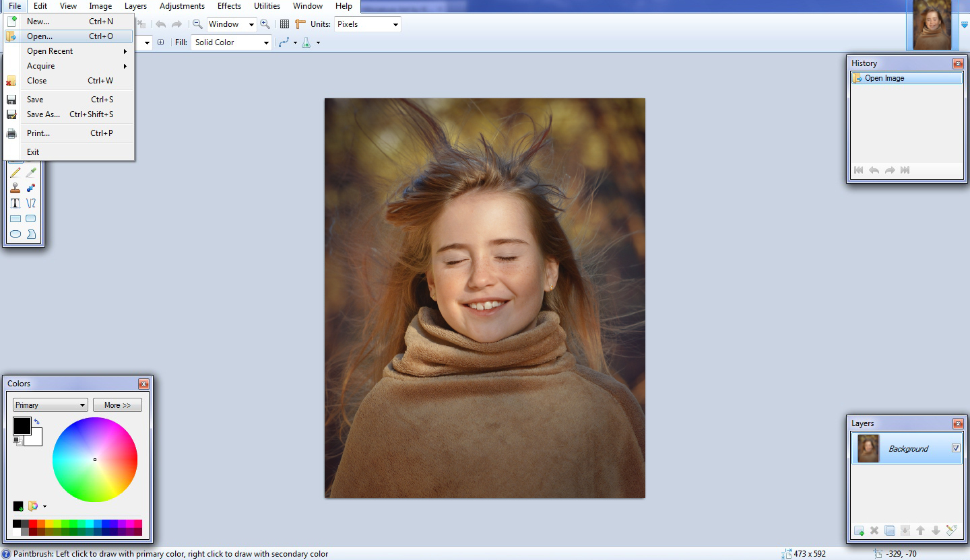Screen dimensions: 970x560
Task: Choose Save As from the File menu
Action: tap(42, 114)
